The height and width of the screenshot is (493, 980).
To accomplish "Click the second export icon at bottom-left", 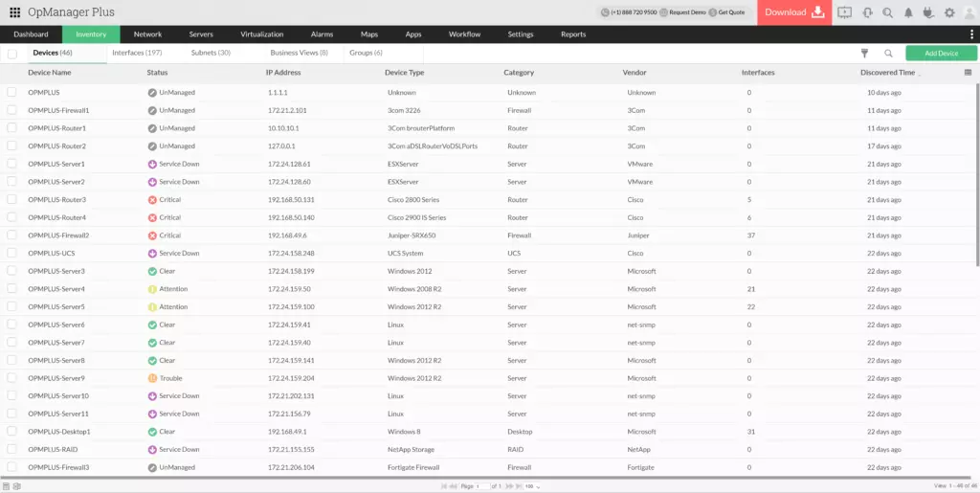I will pos(17,486).
